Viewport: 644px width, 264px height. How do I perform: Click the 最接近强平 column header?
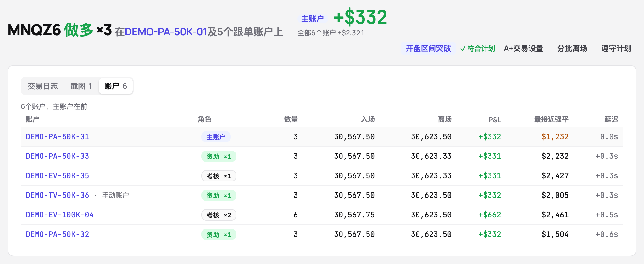click(x=551, y=119)
